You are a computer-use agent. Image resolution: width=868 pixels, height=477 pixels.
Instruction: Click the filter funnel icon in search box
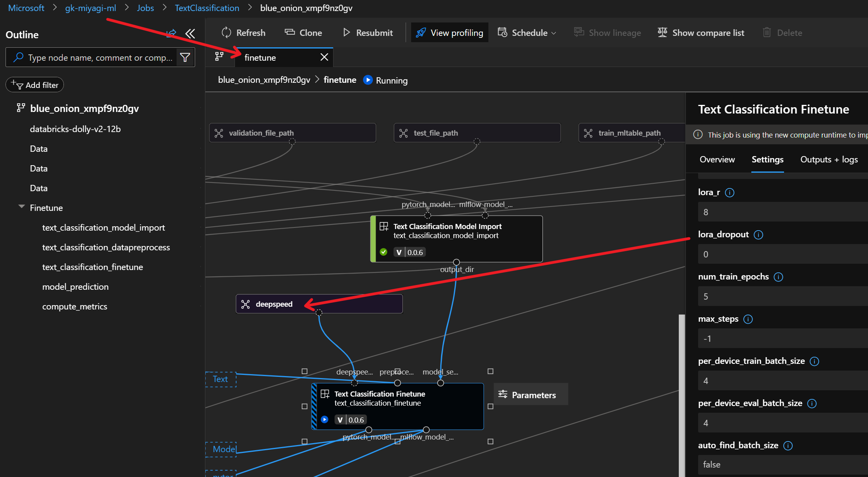[185, 58]
